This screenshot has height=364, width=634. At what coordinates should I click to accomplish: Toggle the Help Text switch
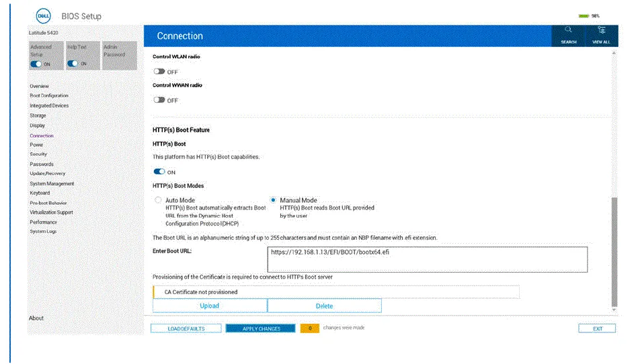coord(73,64)
